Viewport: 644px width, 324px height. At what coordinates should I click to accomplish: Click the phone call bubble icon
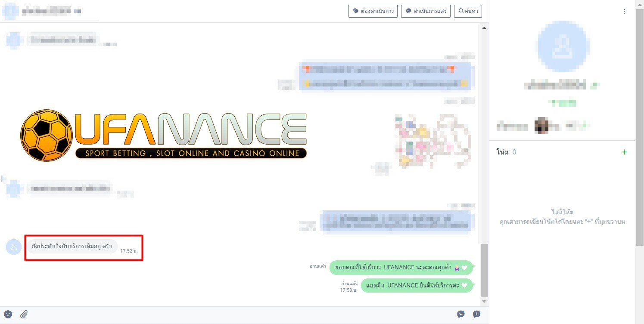pyautogui.click(x=461, y=315)
